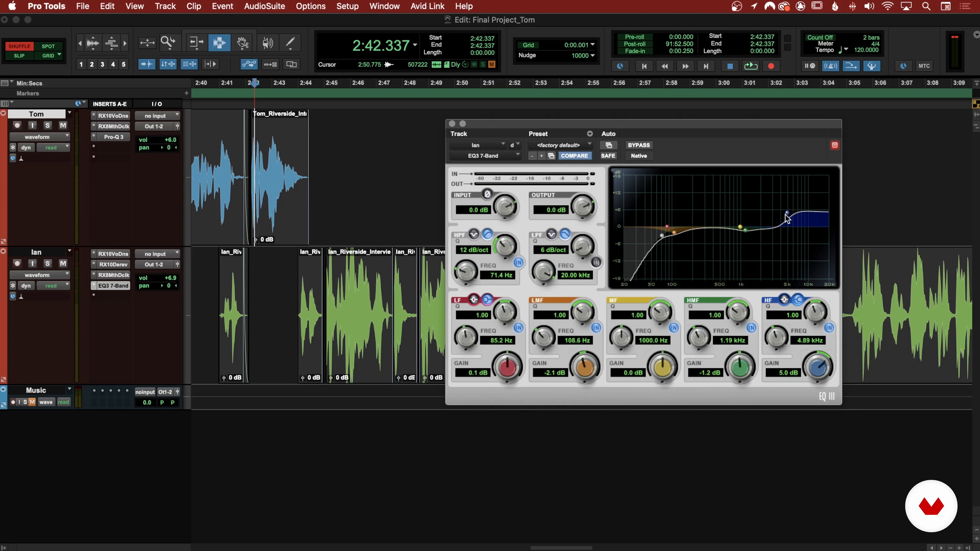Open Tom track view selector waveform dropdown

click(x=40, y=136)
